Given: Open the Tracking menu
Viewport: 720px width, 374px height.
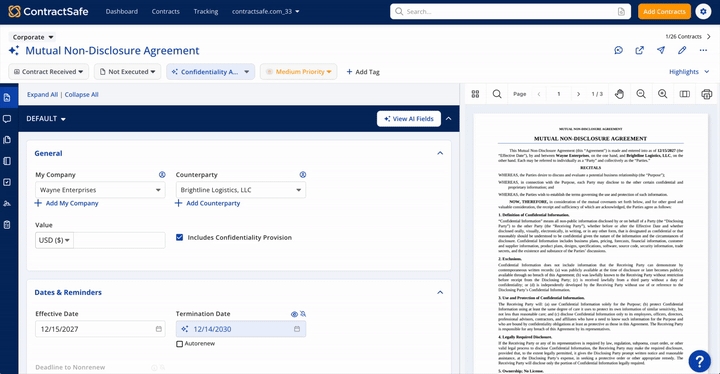Looking at the screenshot, I should click(206, 11).
